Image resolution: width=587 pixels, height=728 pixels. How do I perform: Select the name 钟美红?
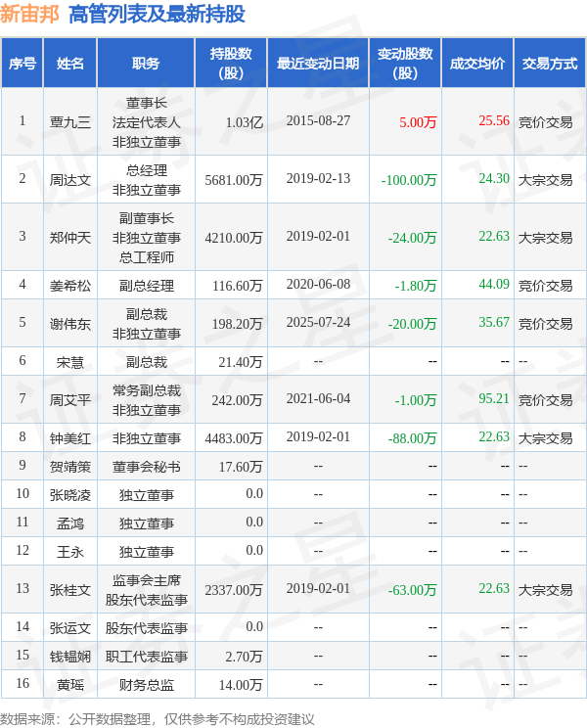(70, 437)
